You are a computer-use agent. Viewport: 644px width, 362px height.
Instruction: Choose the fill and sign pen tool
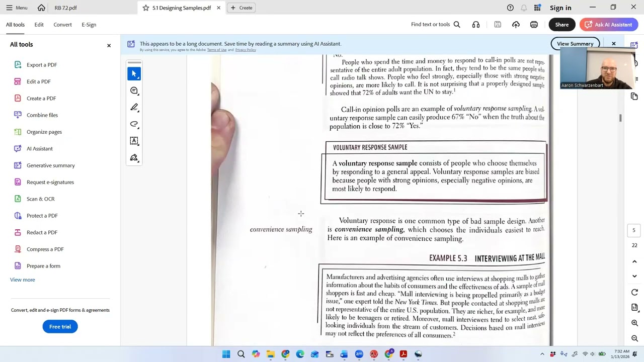[x=134, y=158]
